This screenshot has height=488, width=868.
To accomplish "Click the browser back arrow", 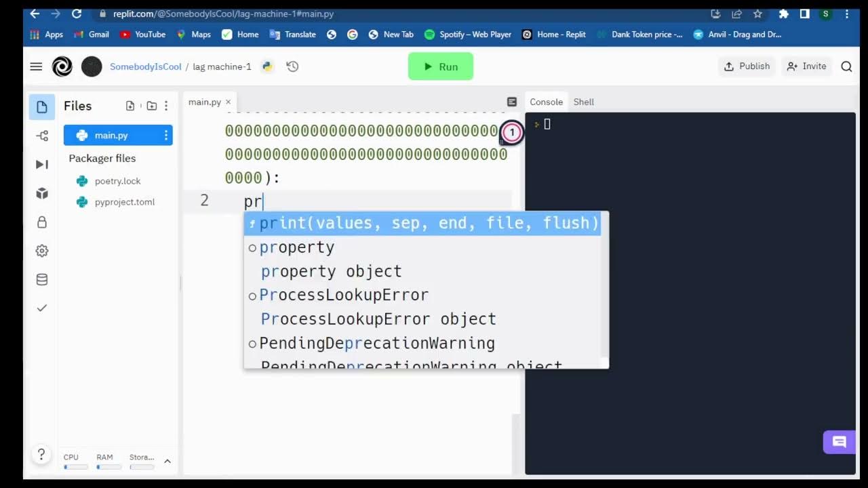I will (35, 14).
